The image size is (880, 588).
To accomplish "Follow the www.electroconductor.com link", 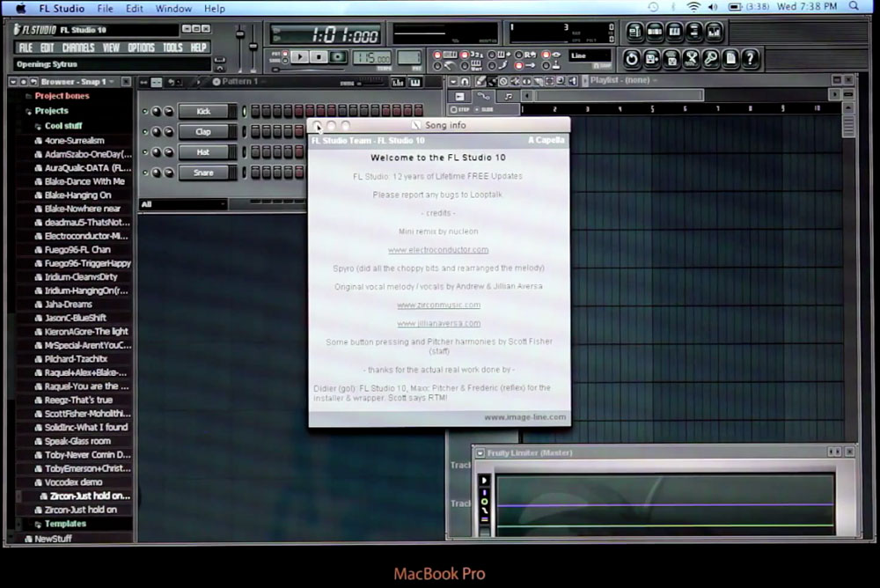I will pyautogui.click(x=438, y=249).
